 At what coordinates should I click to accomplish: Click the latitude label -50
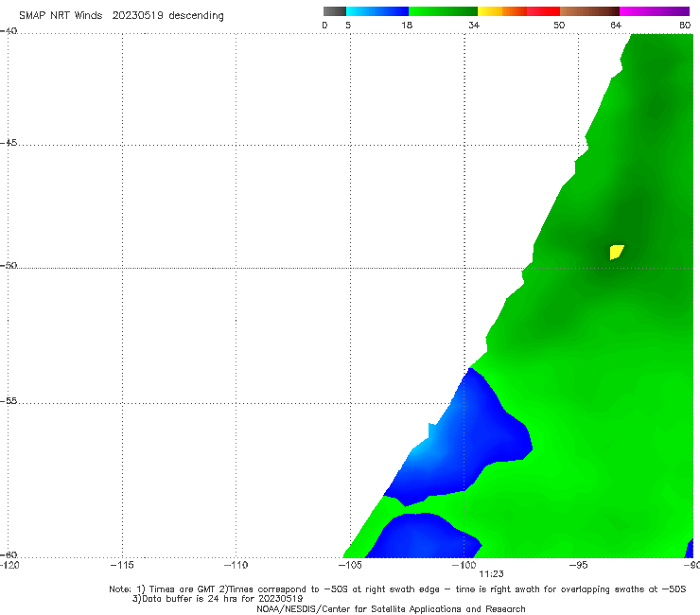point(9,265)
